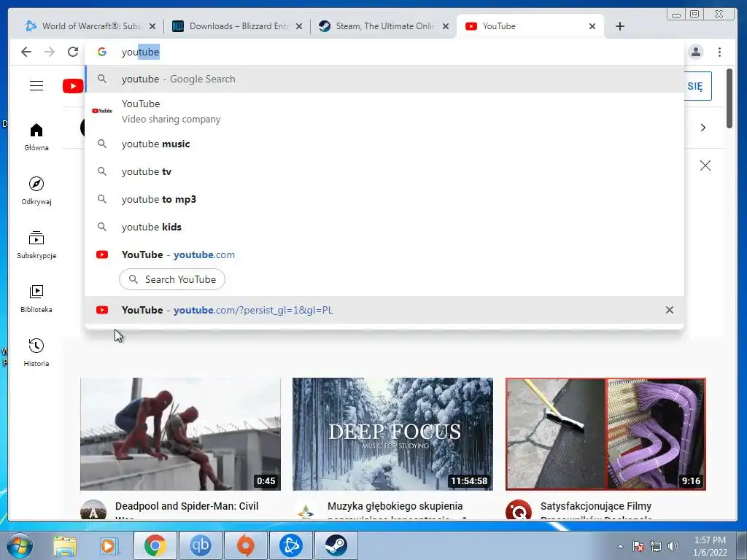Go to Główna home section
The height and width of the screenshot is (560, 747).
click(36, 137)
